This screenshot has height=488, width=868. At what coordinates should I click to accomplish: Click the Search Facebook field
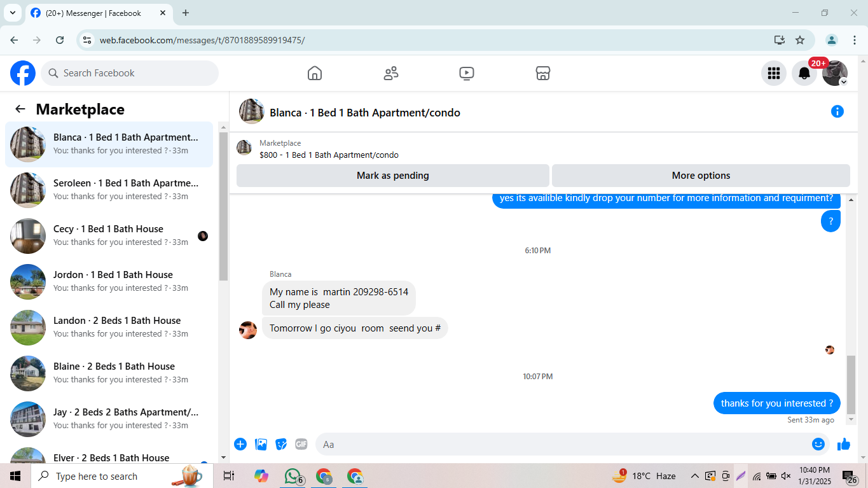point(130,73)
